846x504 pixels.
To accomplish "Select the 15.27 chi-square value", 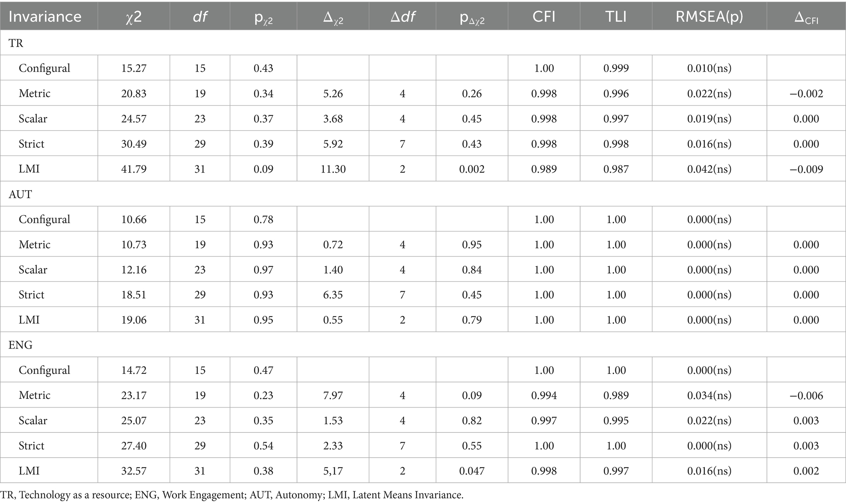I will (134, 68).
